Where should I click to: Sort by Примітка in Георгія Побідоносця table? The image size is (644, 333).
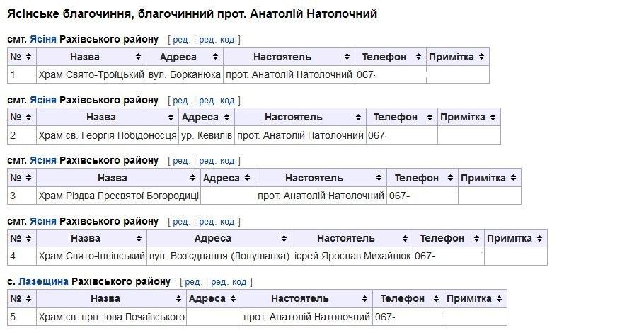pyautogui.click(x=468, y=117)
